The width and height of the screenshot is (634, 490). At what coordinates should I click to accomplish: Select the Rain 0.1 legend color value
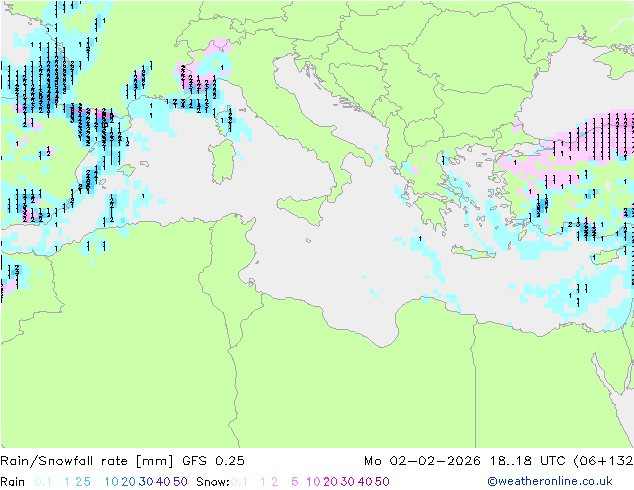(43, 482)
